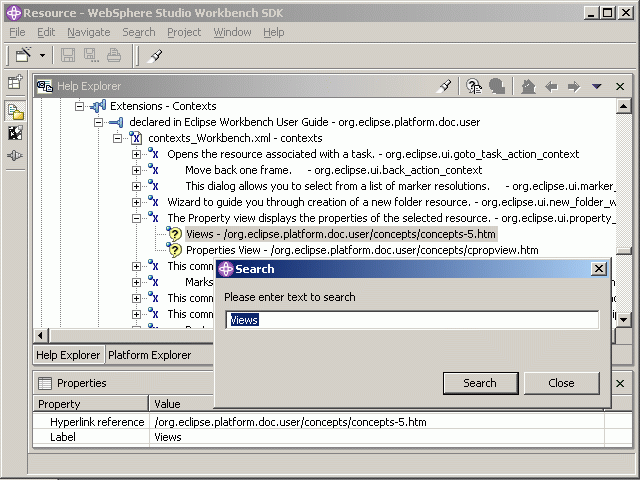This screenshot has height=480, width=640.
Task: Click Home icon in Help Explorer toolbar
Action: click(529, 87)
